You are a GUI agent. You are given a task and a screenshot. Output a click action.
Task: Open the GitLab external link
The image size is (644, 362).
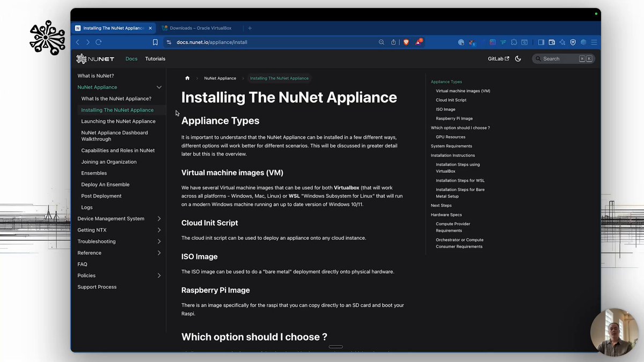click(x=498, y=59)
